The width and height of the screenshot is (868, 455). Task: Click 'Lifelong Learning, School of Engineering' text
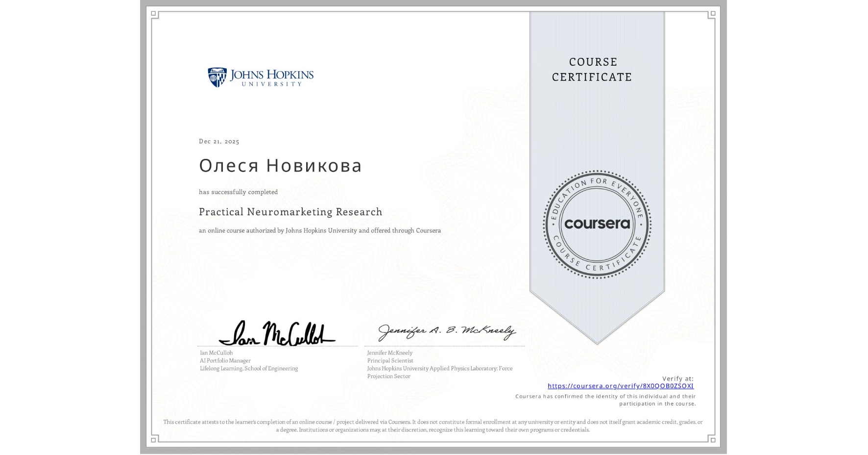tap(249, 368)
